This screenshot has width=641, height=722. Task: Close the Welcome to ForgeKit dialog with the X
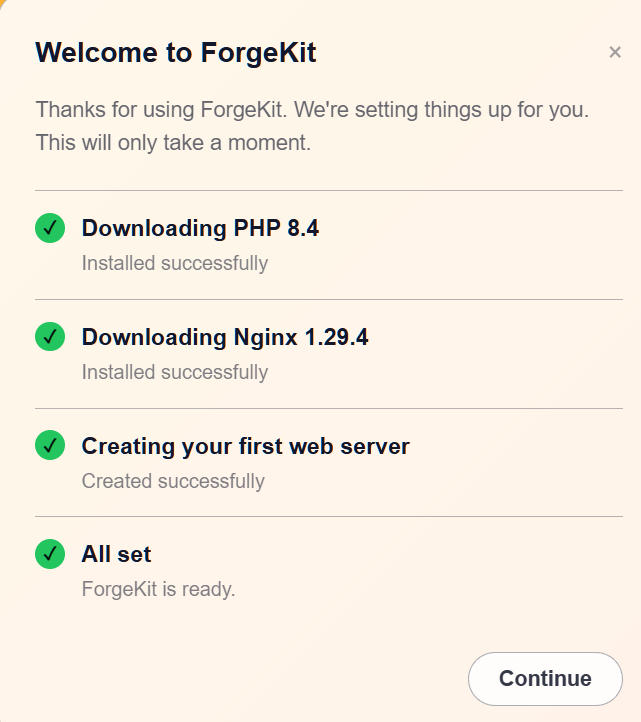tap(615, 52)
